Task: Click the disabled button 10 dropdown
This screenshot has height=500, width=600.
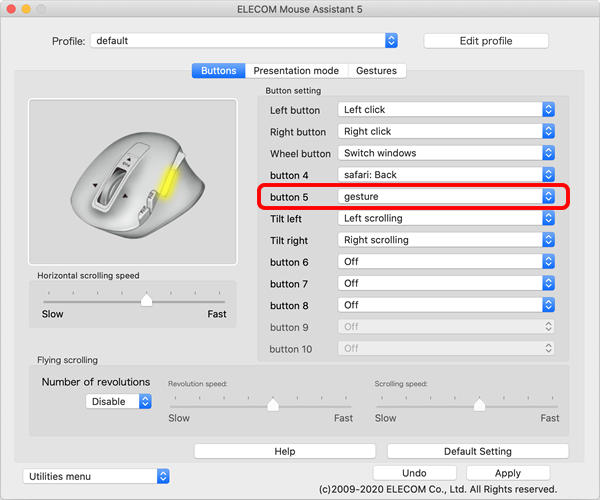Action: pos(446,349)
